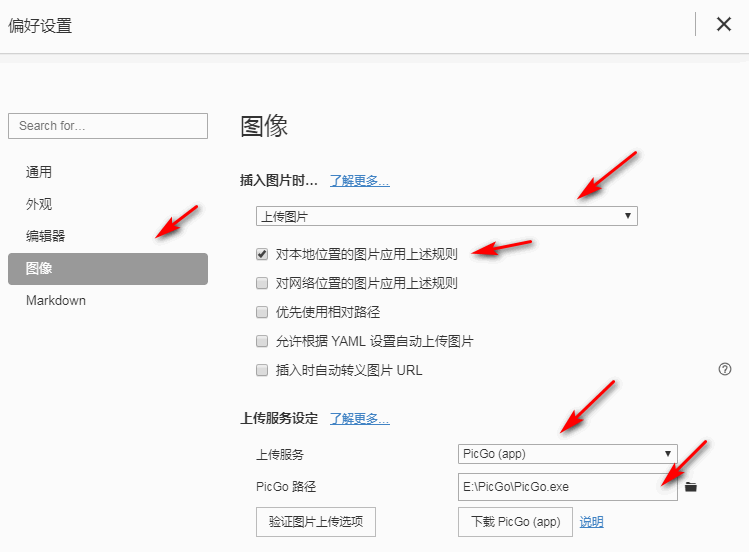The height and width of the screenshot is (552, 749).
Task: Open the 外观 settings section
Action: (39, 204)
